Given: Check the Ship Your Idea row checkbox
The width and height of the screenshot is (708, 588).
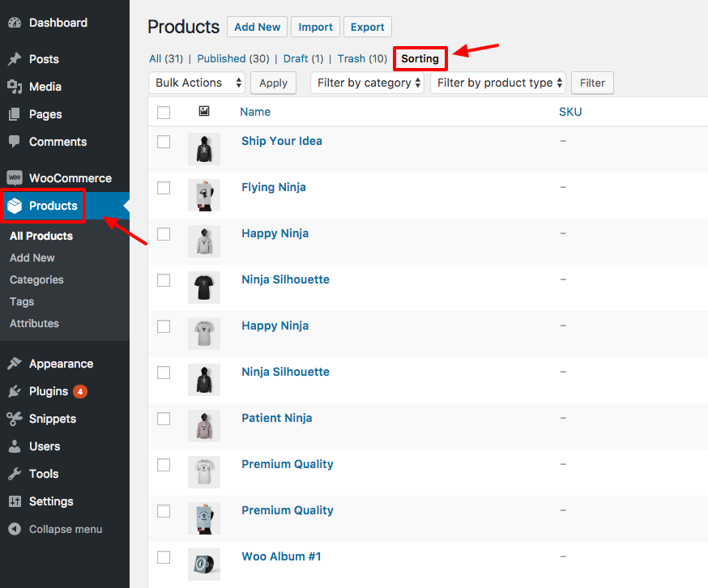Looking at the screenshot, I should tap(164, 142).
